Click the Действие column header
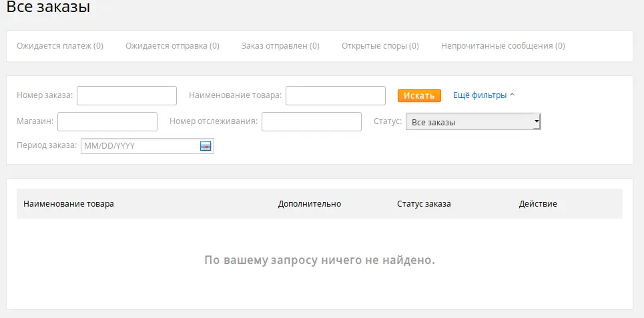 pos(538,204)
